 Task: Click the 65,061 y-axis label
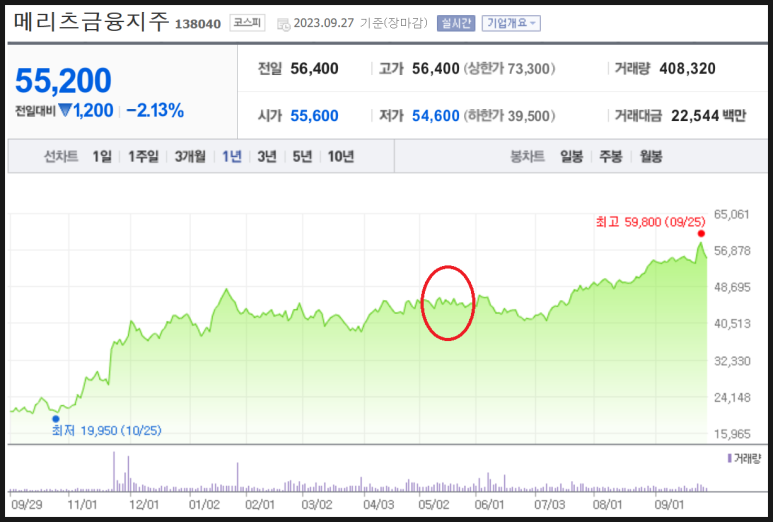click(x=732, y=214)
